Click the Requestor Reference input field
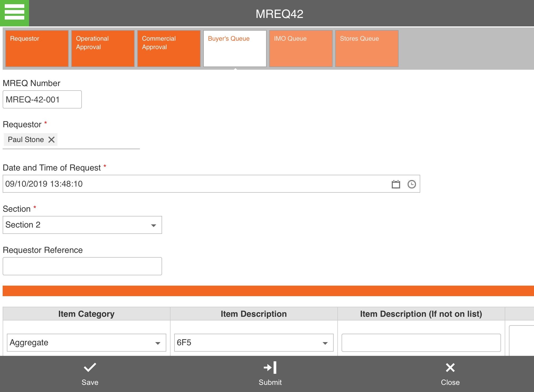 click(x=82, y=266)
